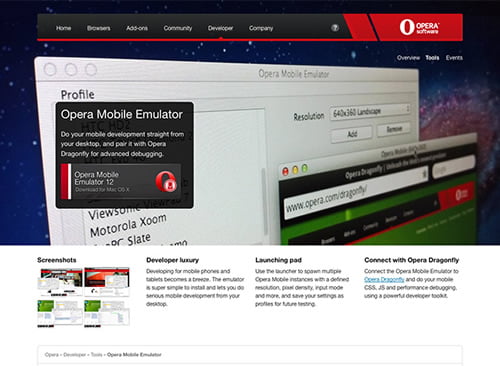Screen dimensions: 500x366
Task: Open the first screenshot thumbnail
Action: tap(60, 282)
